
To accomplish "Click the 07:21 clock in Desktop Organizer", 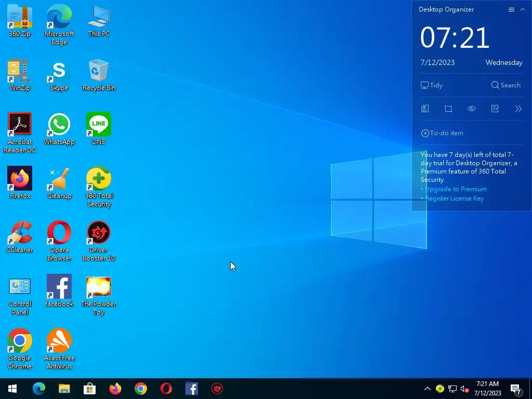I will point(455,37).
